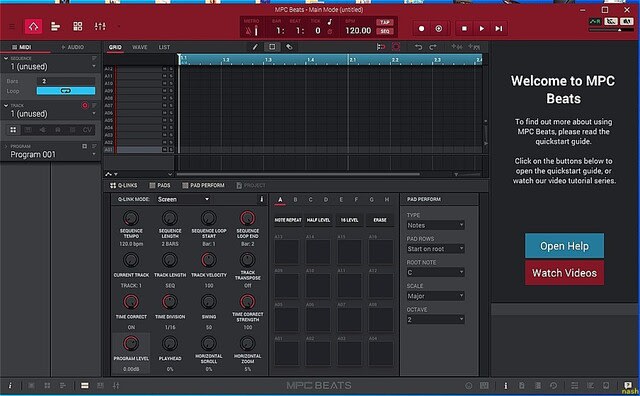Toggle the sequence Loop switch

(x=66, y=91)
